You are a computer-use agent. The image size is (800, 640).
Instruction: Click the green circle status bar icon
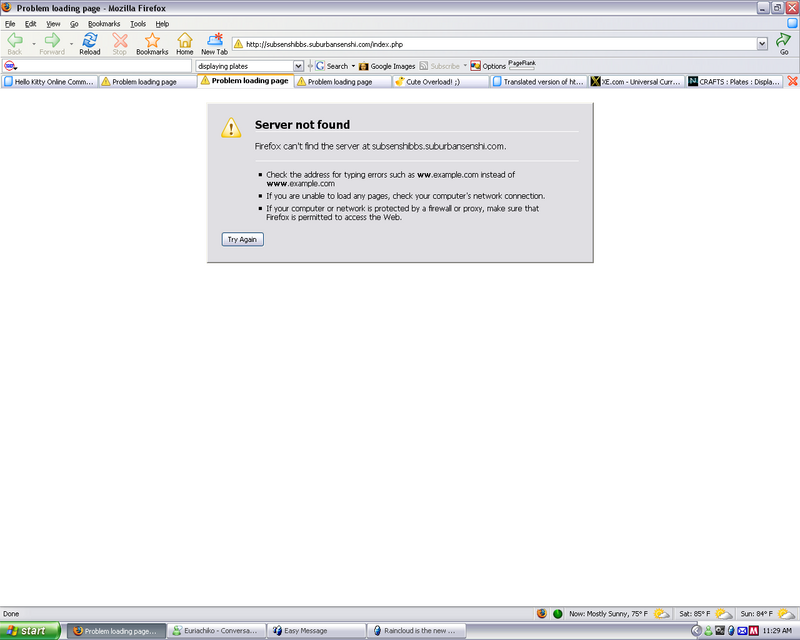tap(558, 614)
